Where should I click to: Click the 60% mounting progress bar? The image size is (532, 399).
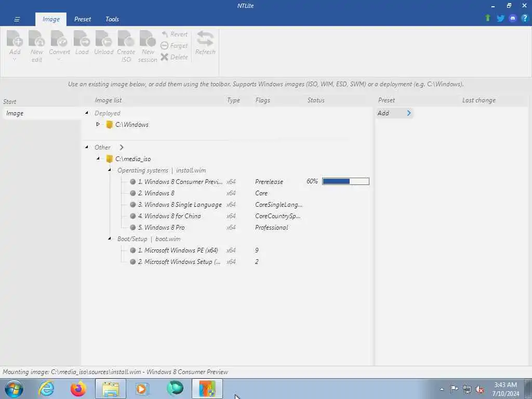click(345, 181)
